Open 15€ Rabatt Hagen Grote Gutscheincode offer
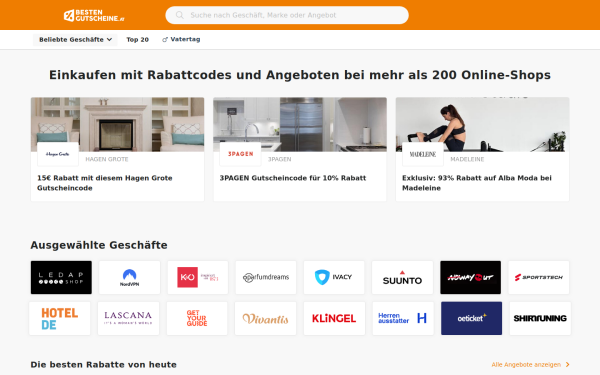Image resolution: width=600 pixels, height=375 pixels. (105, 183)
